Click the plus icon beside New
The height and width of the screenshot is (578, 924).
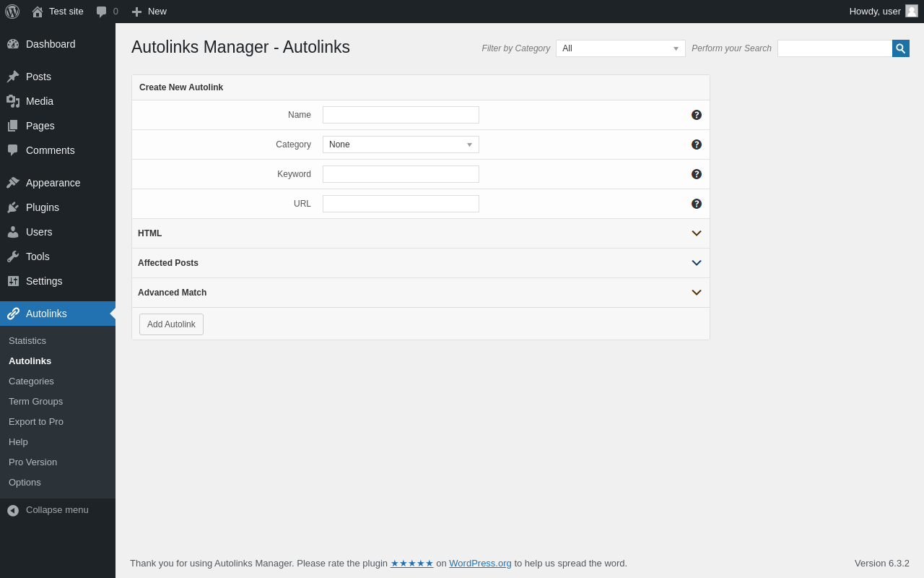(x=136, y=12)
